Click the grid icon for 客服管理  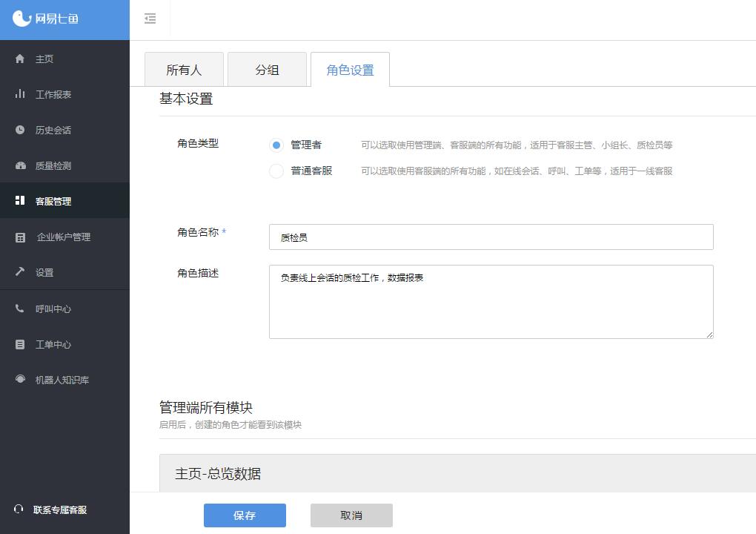click(x=20, y=201)
